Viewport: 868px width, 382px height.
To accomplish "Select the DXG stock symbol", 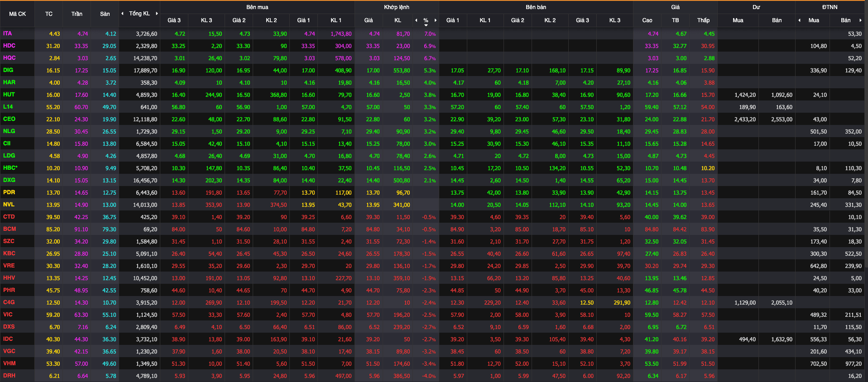I will point(9,180).
